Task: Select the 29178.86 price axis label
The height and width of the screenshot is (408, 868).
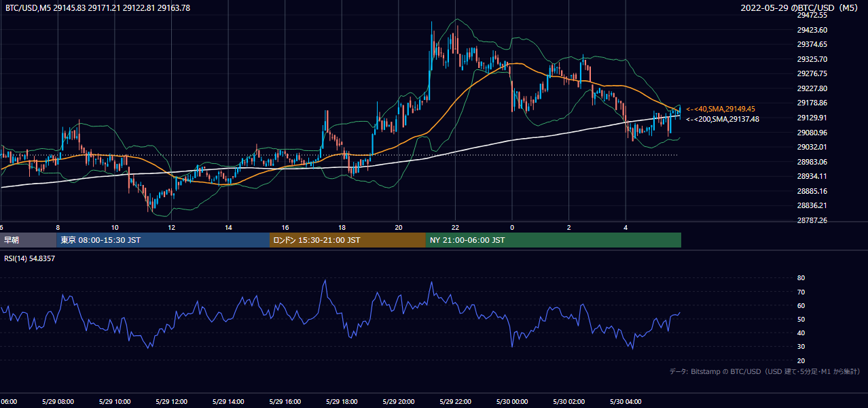Action: click(812, 103)
